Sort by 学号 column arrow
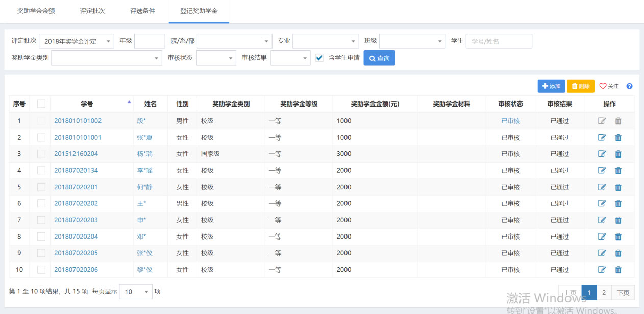 129,102
